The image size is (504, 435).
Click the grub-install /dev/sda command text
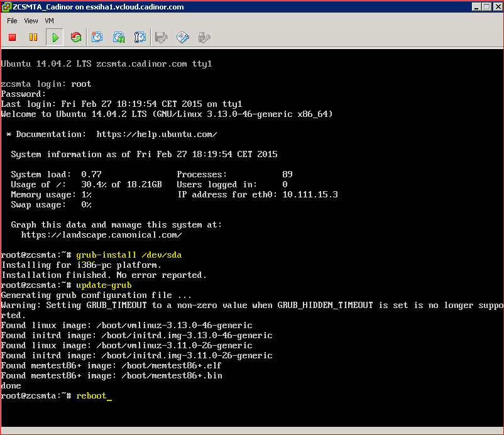pos(129,255)
